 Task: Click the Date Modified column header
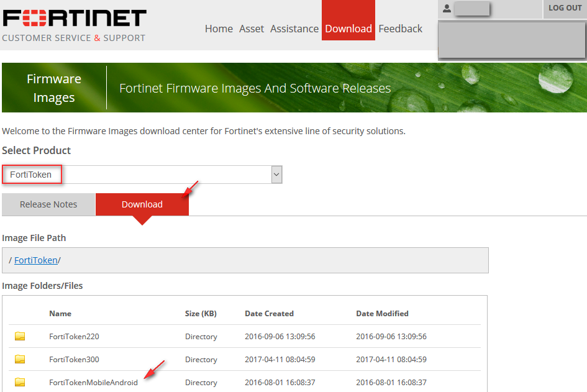tap(382, 313)
